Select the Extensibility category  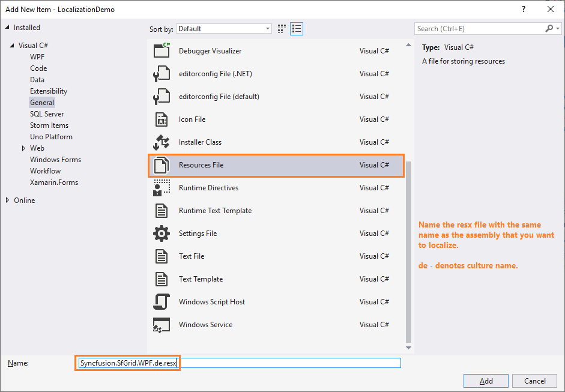pyautogui.click(x=49, y=91)
